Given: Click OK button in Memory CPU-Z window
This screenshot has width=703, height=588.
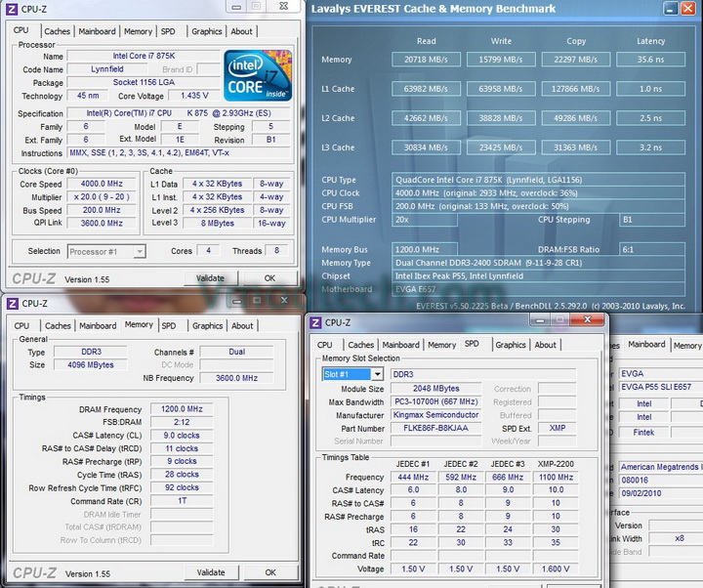Looking at the screenshot, I should (270, 572).
